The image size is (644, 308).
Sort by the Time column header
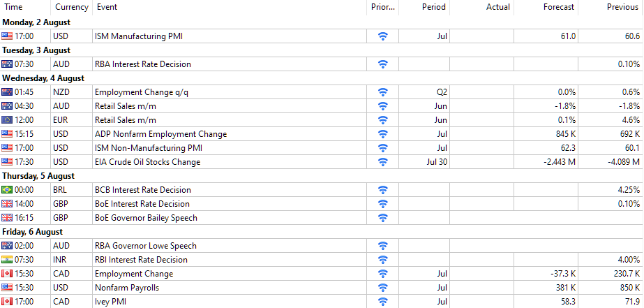[x=14, y=7]
